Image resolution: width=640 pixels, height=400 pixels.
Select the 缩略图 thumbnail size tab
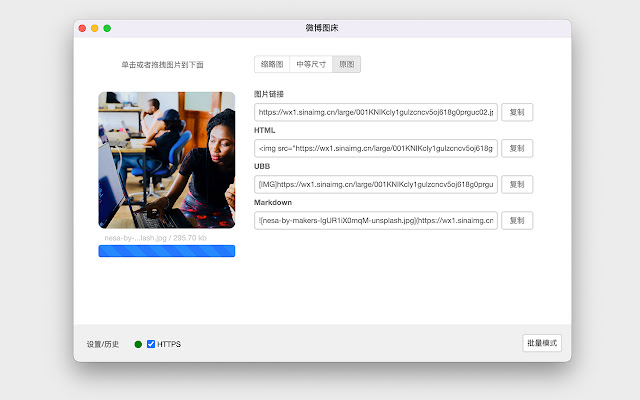click(x=272, y=64)
